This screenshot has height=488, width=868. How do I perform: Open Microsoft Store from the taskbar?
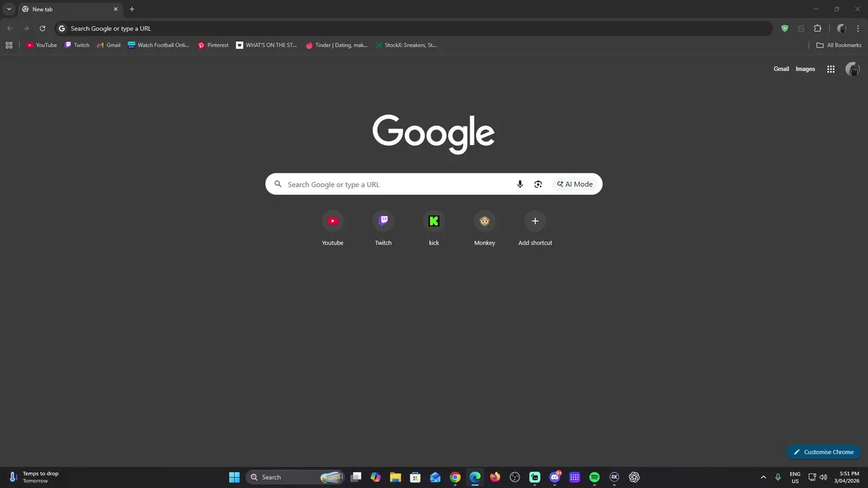tap(415, 477)
